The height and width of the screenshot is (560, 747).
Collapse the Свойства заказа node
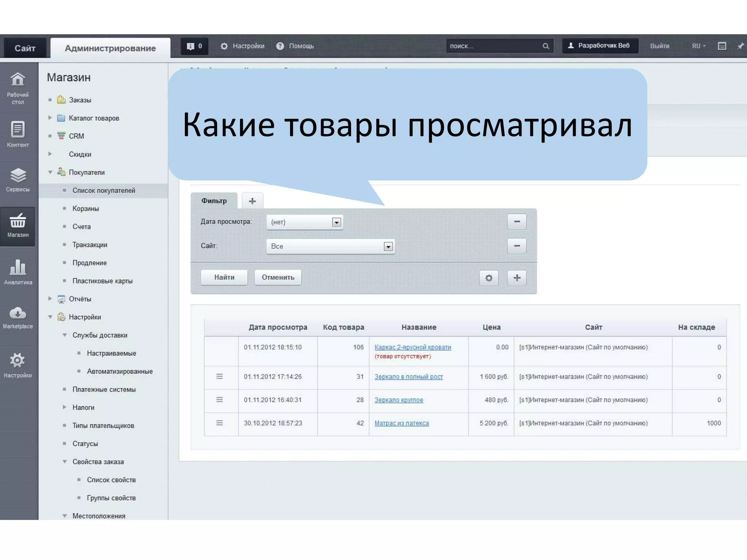coord(65,462)
